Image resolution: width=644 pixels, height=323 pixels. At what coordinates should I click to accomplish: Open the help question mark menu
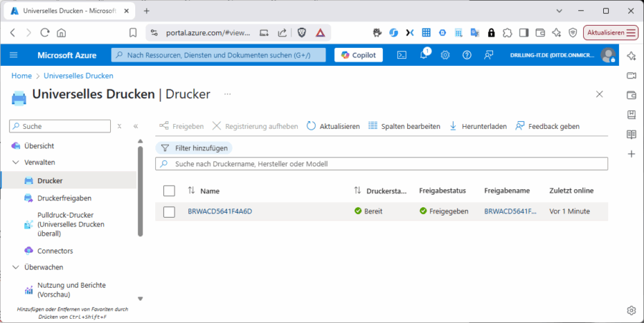click(467, 55)
